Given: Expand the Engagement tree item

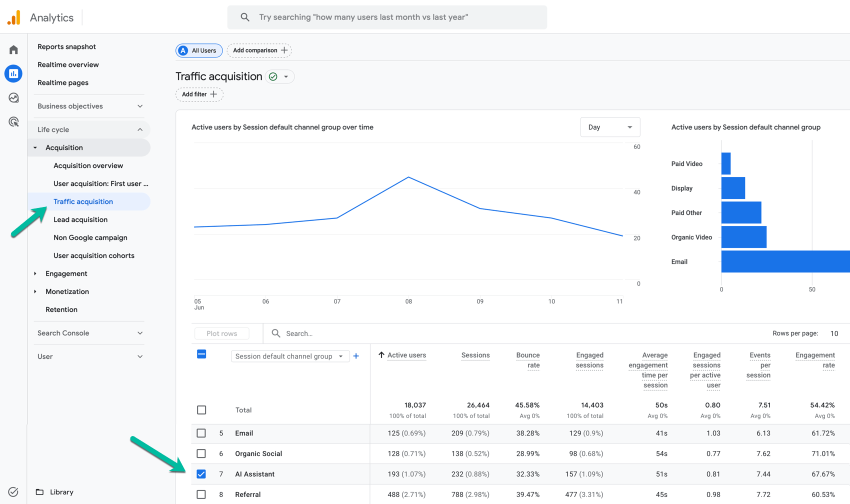Looking at the screenshot, I should (35, 273).
